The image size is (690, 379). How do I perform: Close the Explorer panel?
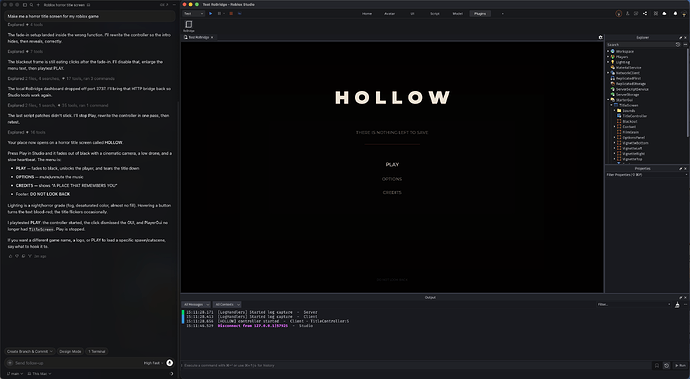click(685, 37)
